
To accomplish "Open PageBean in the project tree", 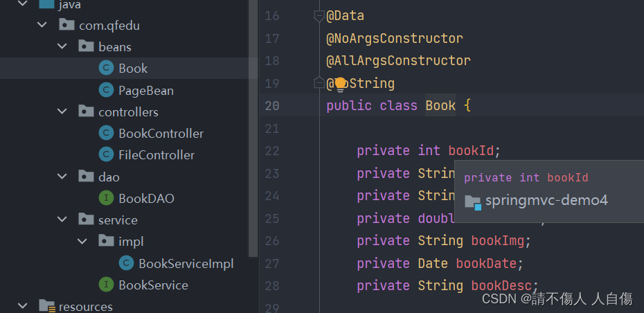I will 146,90.
